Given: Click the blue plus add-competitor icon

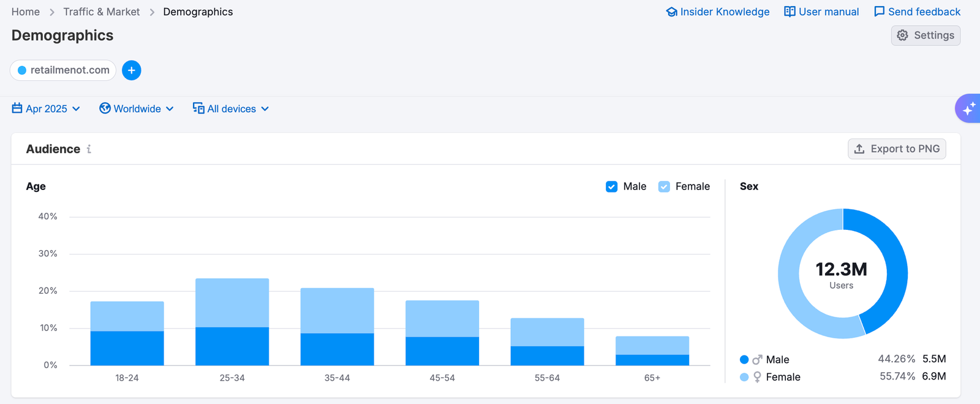Looking at the screenshot, I should 131,71.
